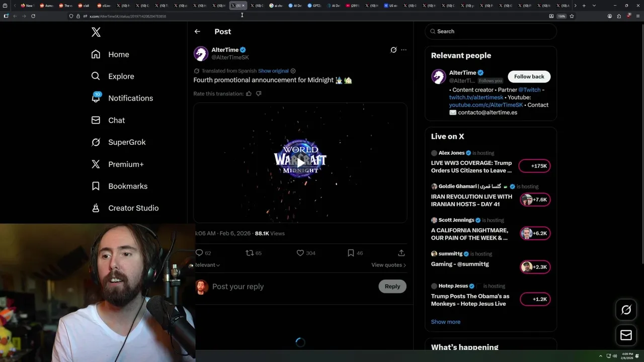The image size is (644, 362).
Task: Click the 150% zoom level indicator
Action: 561,16
